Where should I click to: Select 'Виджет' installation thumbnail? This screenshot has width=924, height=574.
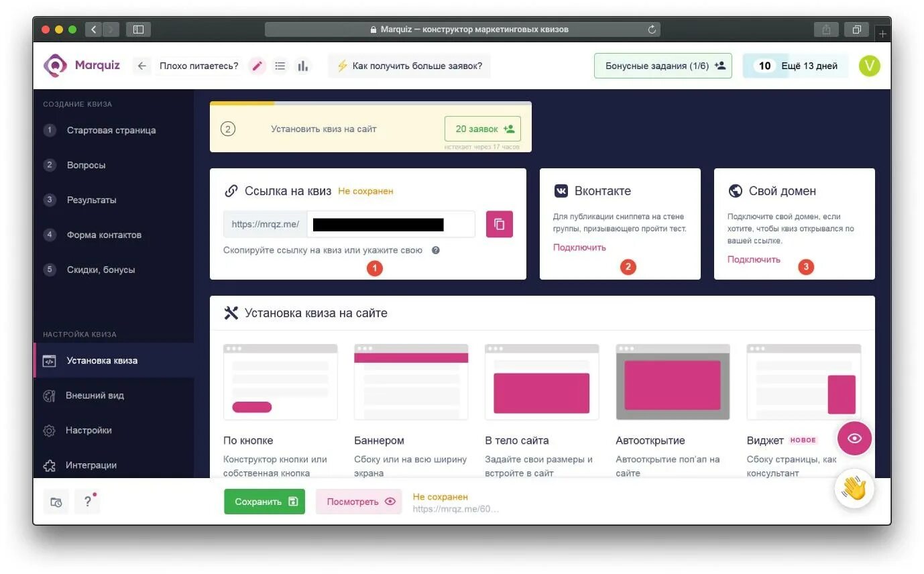[x=804, y=382]
